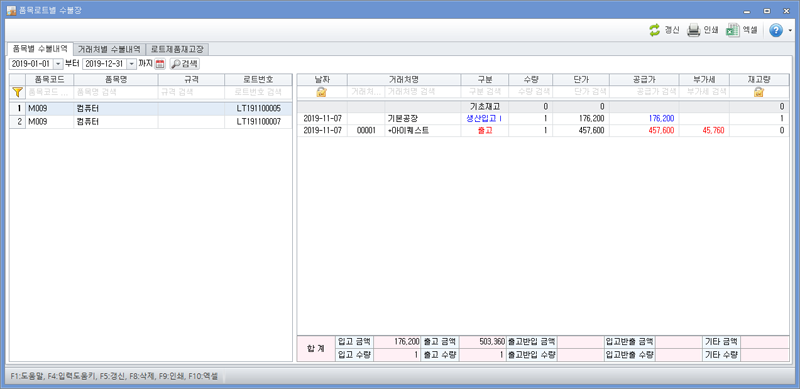Open the end date 2019-12-31 dropdown arrow
This screenshot has width=800, height=389.
(x=131, y=64)
